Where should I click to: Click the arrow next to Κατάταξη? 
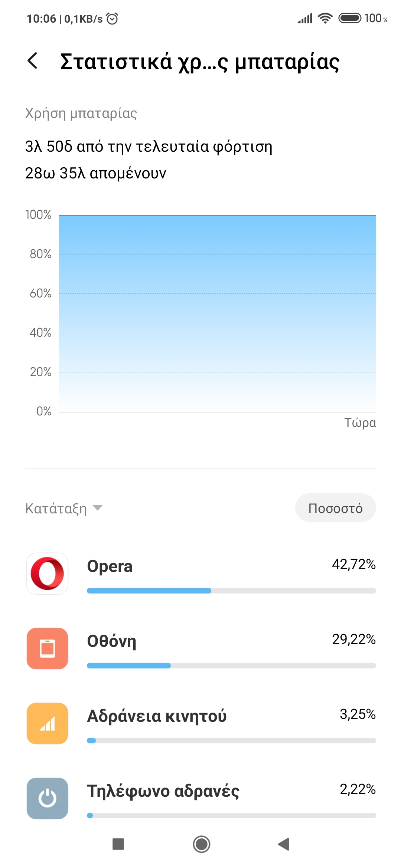[98, 508]
